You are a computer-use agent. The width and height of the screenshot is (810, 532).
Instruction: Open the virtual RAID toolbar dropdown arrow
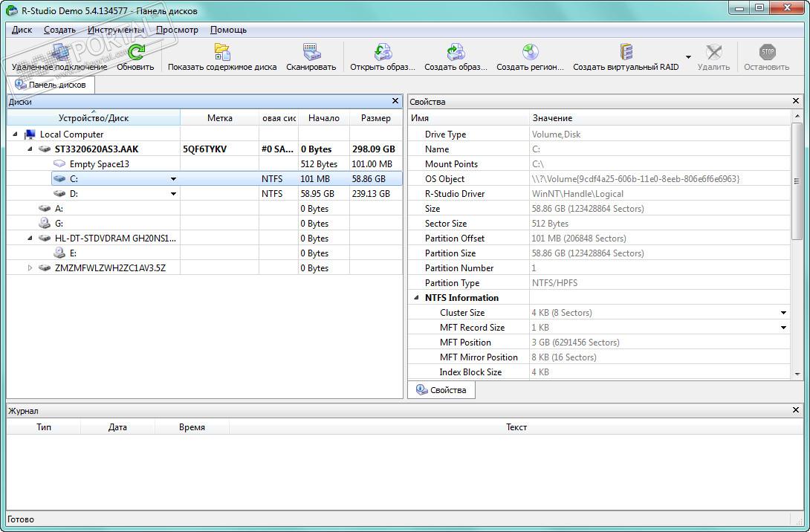688,56
